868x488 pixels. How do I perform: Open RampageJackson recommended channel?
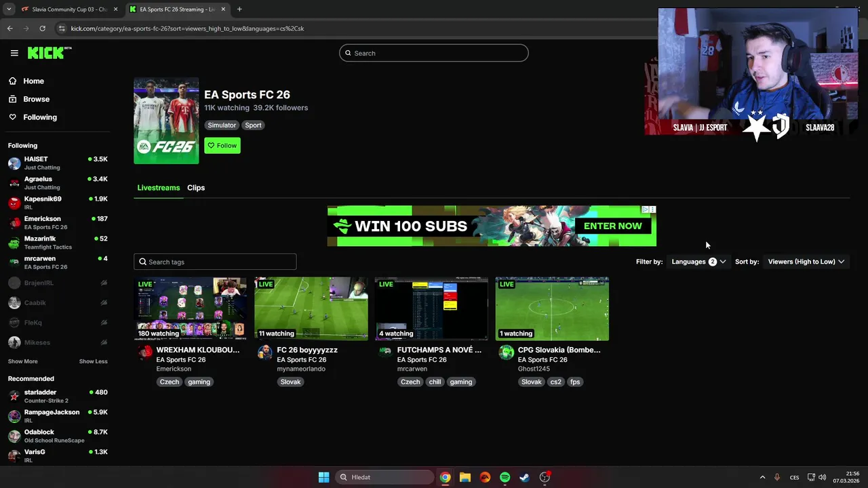coord(58,416)
